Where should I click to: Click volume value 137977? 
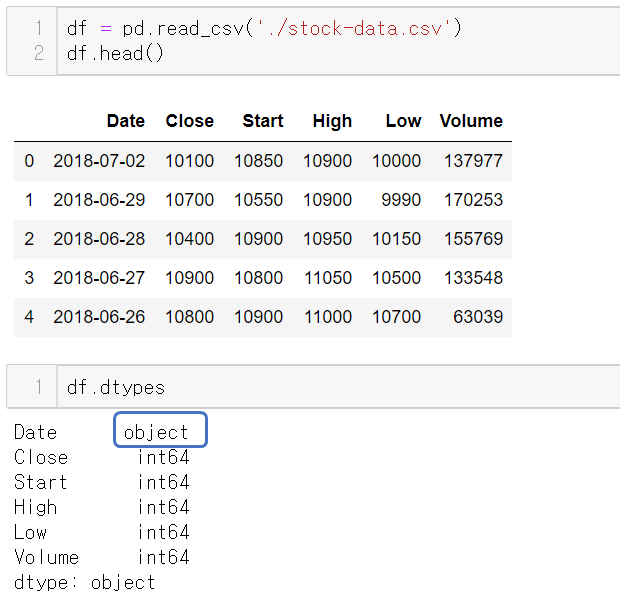coord(474,161)
